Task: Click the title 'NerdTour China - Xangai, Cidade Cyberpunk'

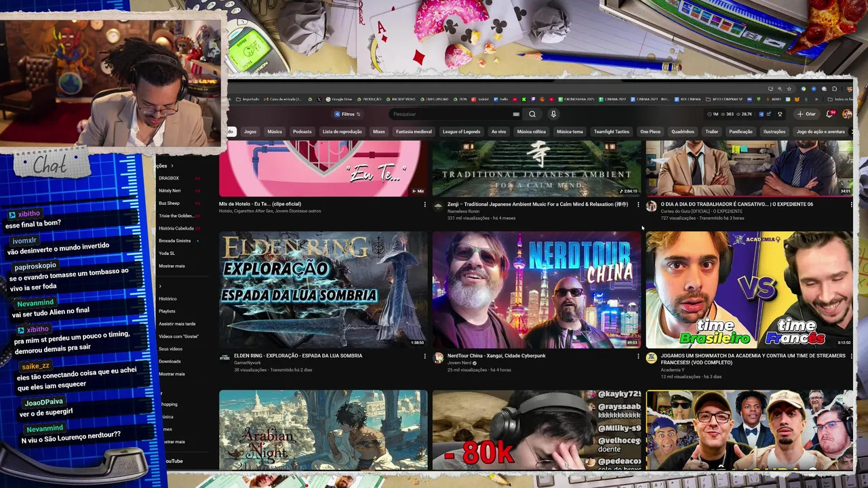Action: [496, 356]
